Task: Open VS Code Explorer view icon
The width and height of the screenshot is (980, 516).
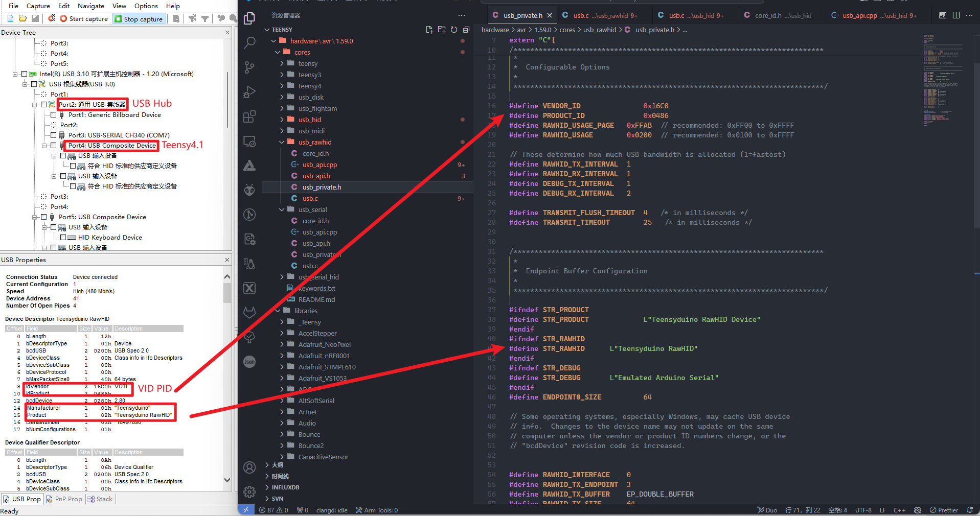Action: click(249, 18)
